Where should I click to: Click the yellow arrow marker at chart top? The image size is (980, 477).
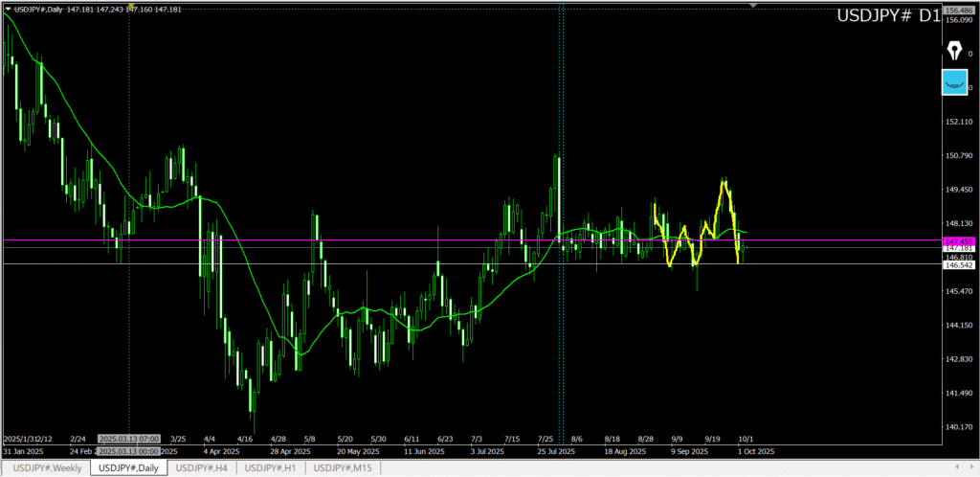(x=129, y=8)
